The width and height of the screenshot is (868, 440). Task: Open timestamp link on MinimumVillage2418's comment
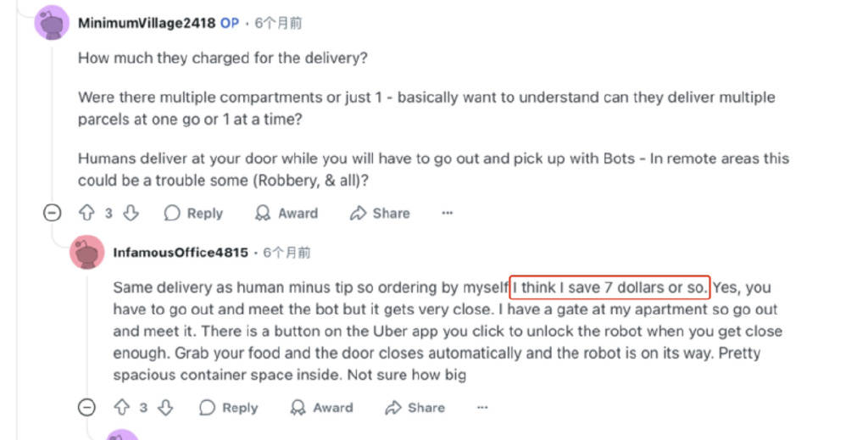278,23
